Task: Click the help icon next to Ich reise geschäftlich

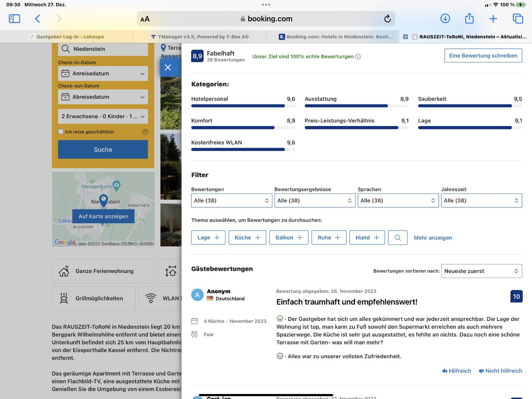Action: point(145,132)
